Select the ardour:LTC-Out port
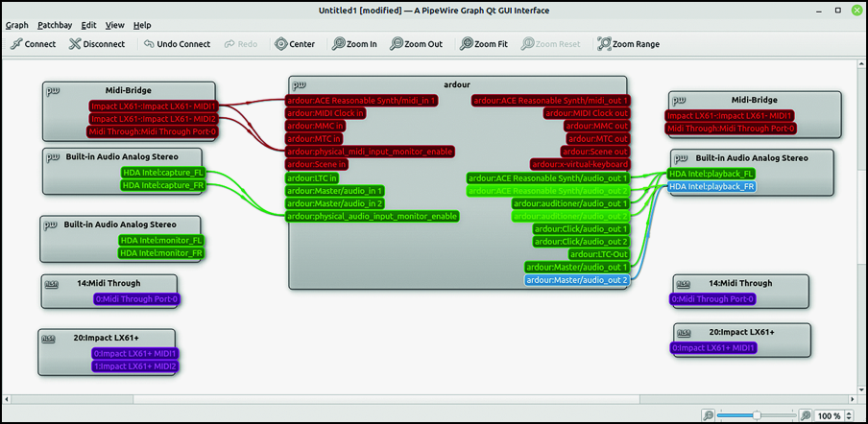 (x=600, y=254)
